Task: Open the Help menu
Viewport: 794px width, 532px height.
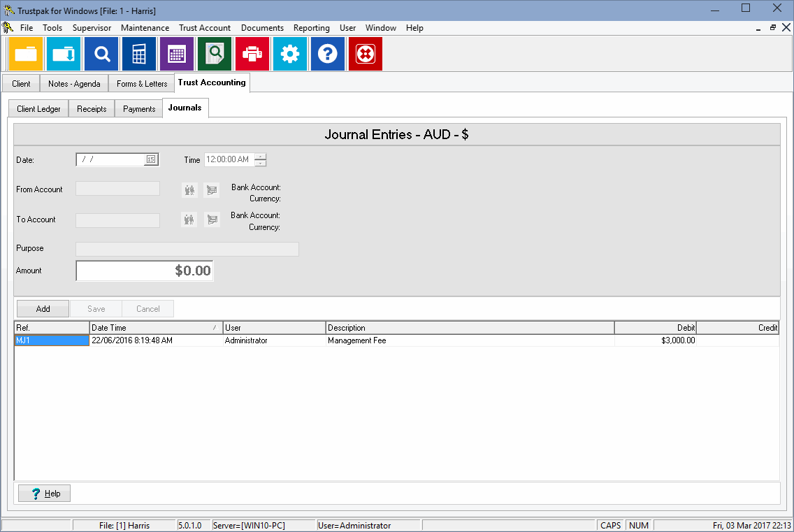Action: tap(414, 28)
